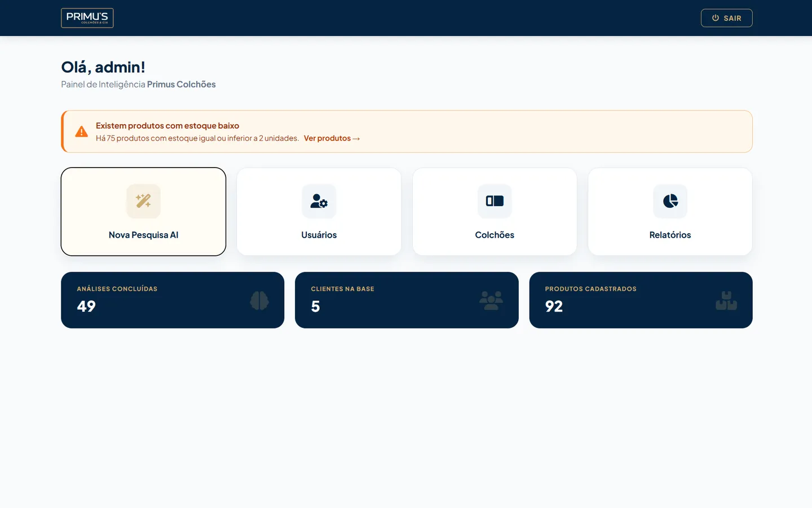Viewport: 812px width, 508px height.
Task: Click the Produtos Cadastrados value 92
Action: [554, 306]
